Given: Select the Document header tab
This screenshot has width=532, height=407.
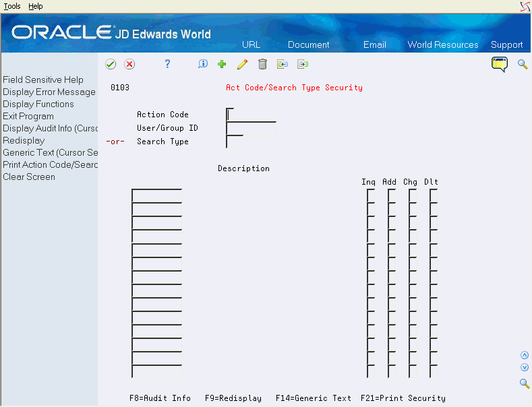Looking at the screenshot, I should pos(308,44).
